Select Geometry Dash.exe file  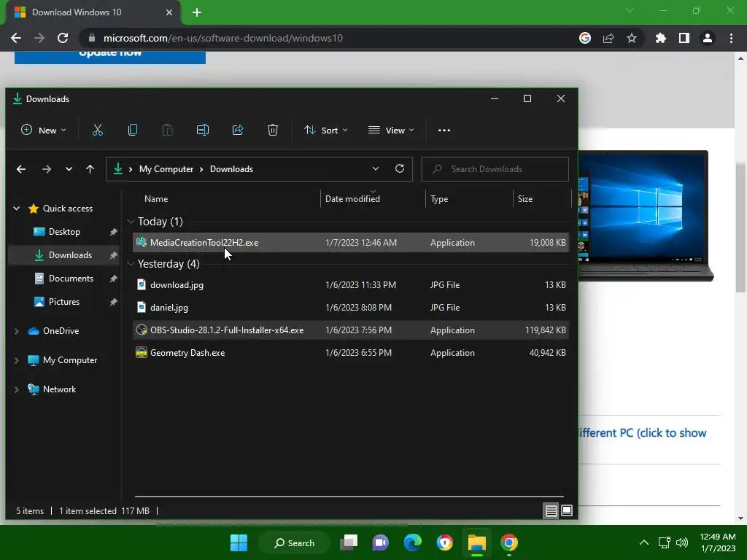[x=351, y=353]
